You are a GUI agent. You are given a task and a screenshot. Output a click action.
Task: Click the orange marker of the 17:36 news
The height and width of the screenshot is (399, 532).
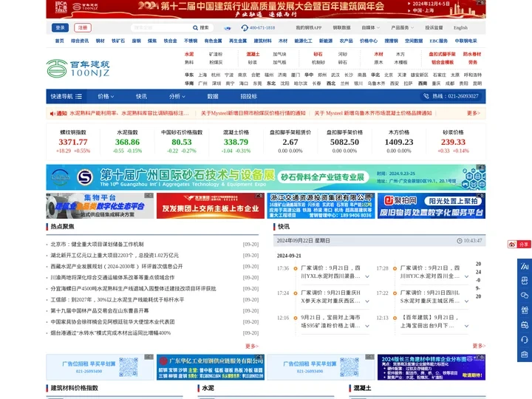tap(296, 268)
